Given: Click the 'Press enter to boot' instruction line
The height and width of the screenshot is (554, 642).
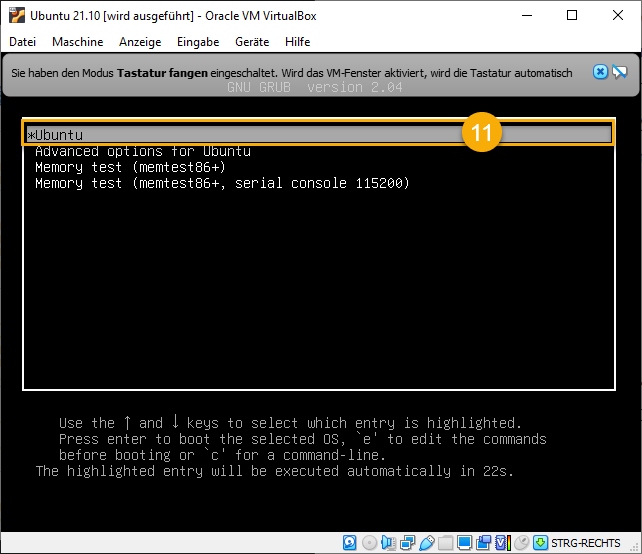Looking at the screenshot, I should tap(303, 439).
